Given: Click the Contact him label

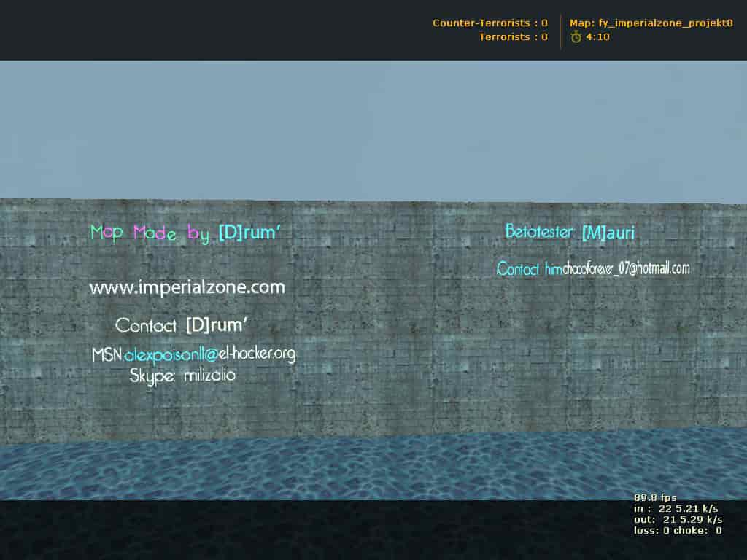Looking at the screenshot, I should 530,269.
